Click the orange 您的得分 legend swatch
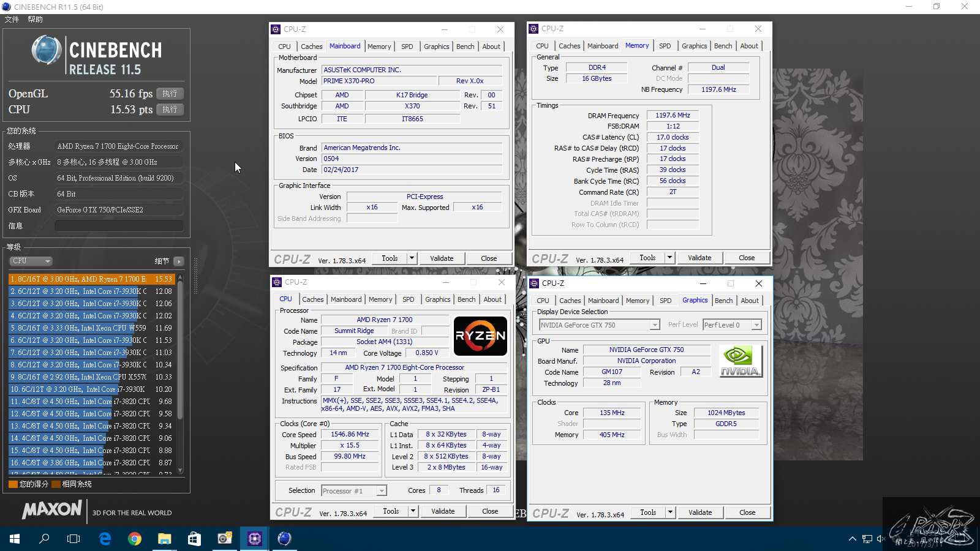The height and width of the screenshot is (551, 980). tap(13, 484)
